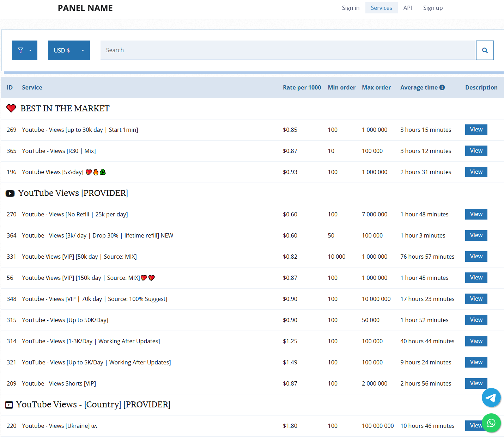The width and height of the screenshot is (504, 437).
Task: Open the filter funnel dropdown
Action: tap(24, 50)
